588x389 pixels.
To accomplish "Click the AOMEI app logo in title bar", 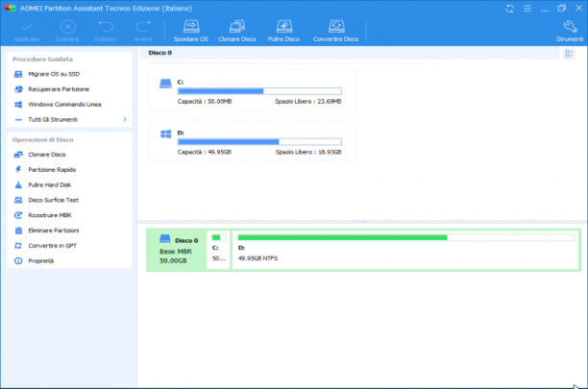I will click(11, 9).
